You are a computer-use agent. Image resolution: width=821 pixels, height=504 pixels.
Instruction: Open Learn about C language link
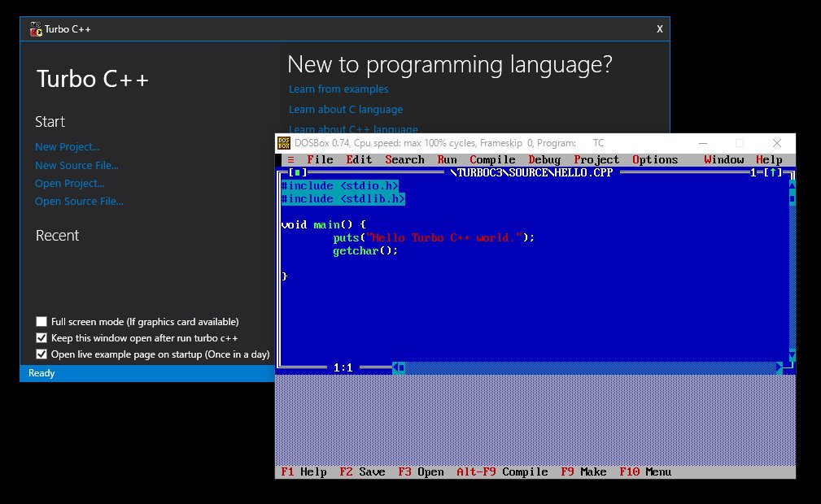click(346, 110)
